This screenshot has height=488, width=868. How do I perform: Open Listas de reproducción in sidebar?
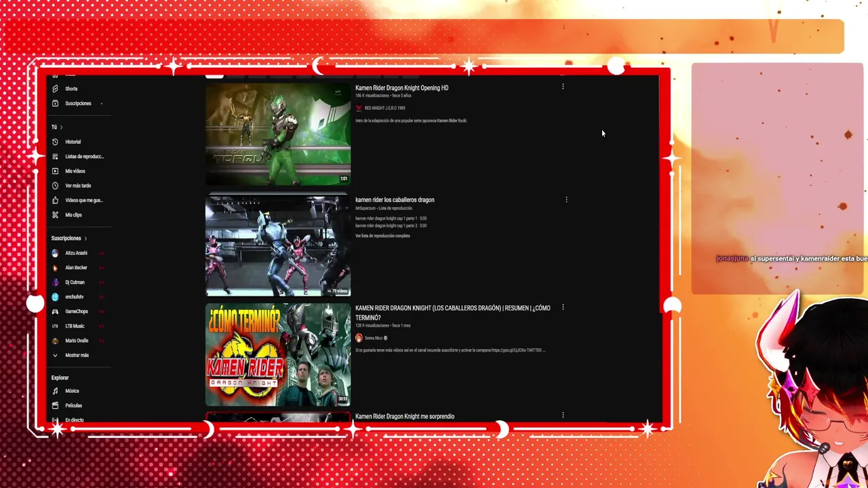tap(78, 157)
